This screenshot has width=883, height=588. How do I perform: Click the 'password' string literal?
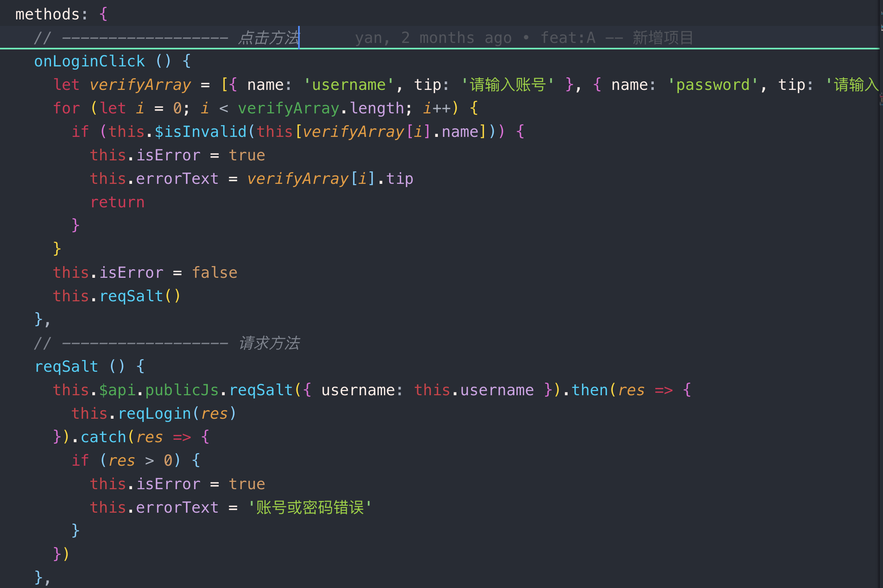(712, 85)
